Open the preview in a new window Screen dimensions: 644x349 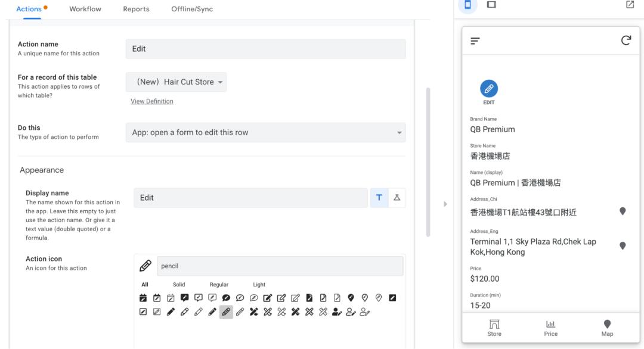click(631, 6)
